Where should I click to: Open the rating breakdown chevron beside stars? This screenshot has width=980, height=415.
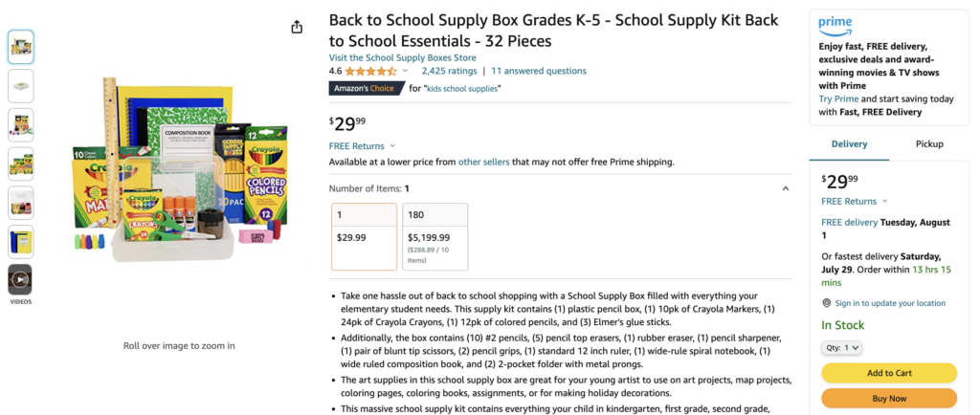pos(405,71)
